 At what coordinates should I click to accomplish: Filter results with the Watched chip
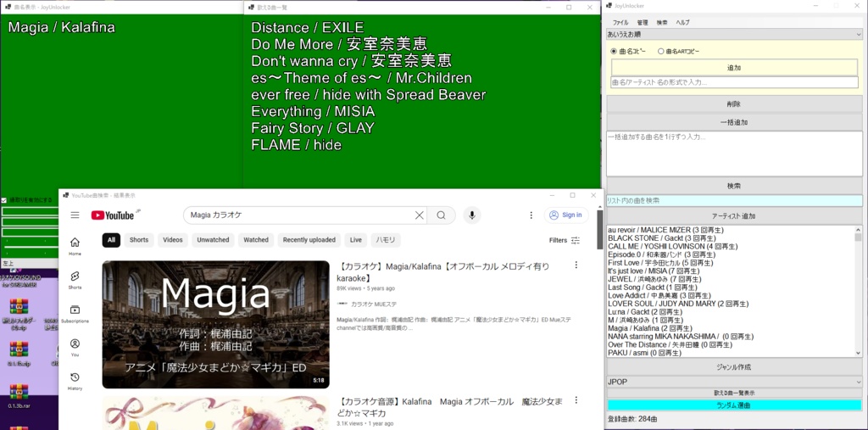tap(256, 240)
